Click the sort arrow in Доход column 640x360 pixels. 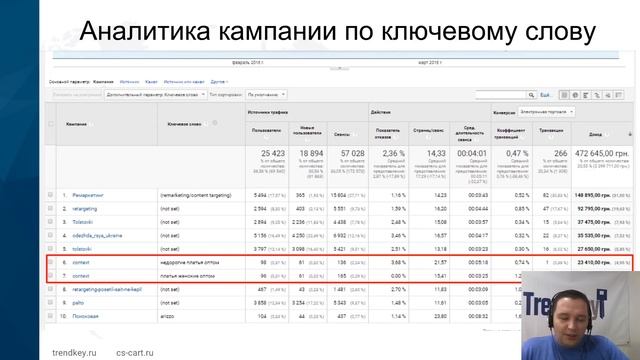[630, 134]
